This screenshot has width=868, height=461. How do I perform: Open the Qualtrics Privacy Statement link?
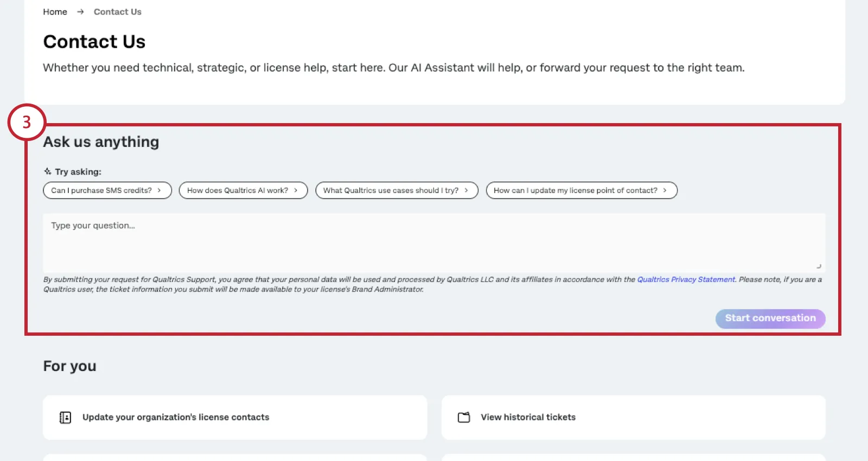(686, 279)
